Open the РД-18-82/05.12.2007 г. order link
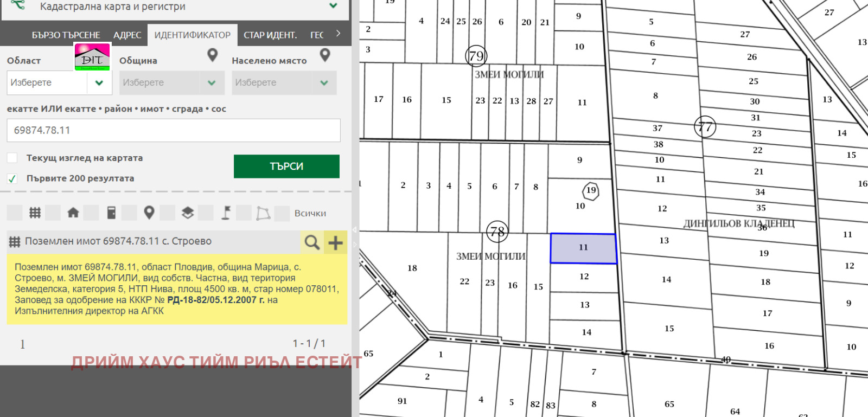The width and height of the screenshot is (868, 417). tap(215, 300)
